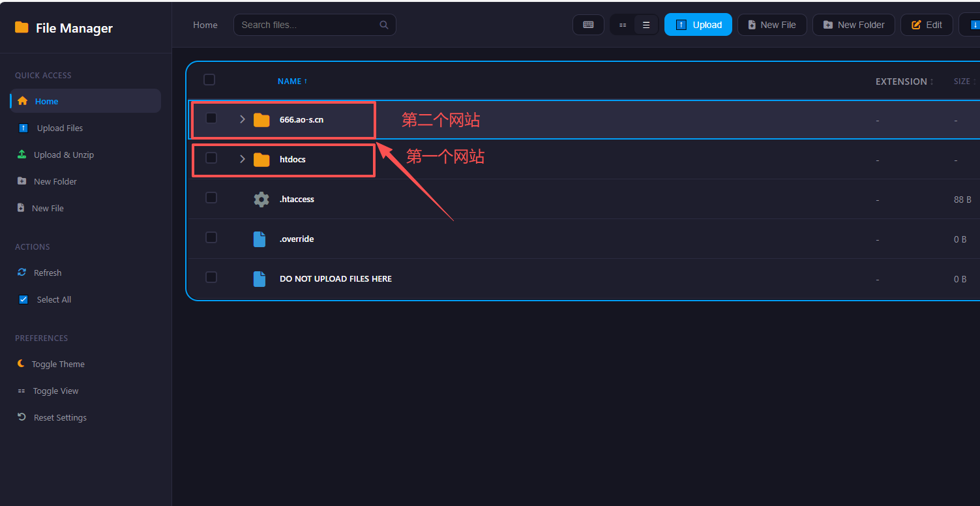Sort by NAME column header
Image resolution: width=980 pixels, height=506 pixels.
[x=292, y=82]
